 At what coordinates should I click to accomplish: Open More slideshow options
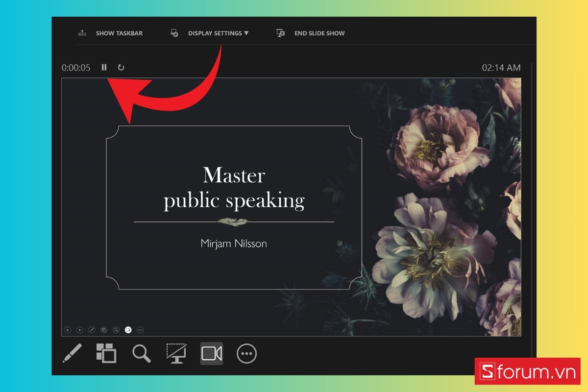click(246, 353)
